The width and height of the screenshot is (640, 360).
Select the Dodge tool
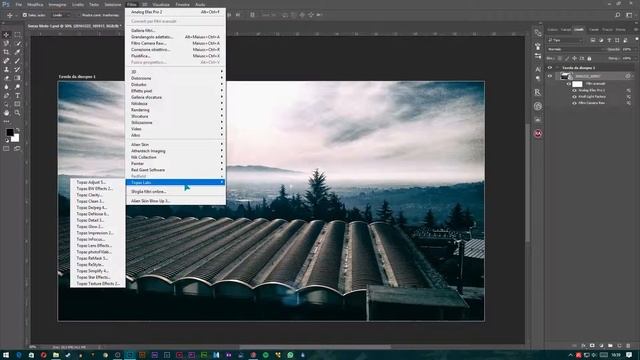pyautogui.click(x=17, y=87)
